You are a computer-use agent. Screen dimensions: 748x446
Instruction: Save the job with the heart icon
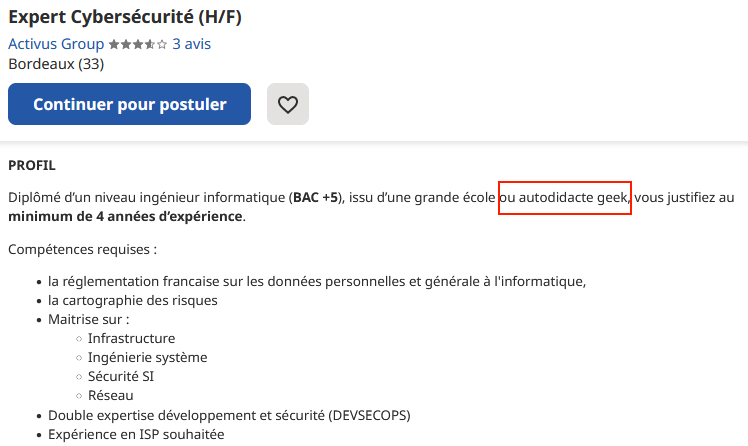pos(288,104)
